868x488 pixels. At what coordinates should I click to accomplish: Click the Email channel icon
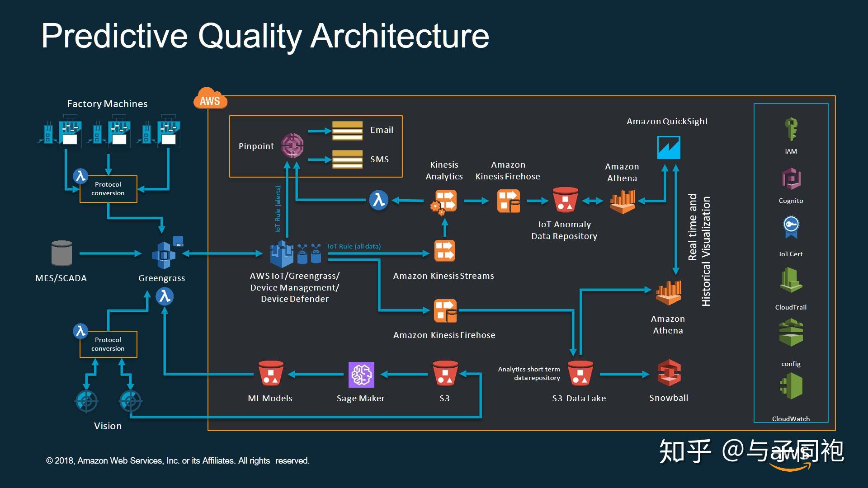coord(347,131)
